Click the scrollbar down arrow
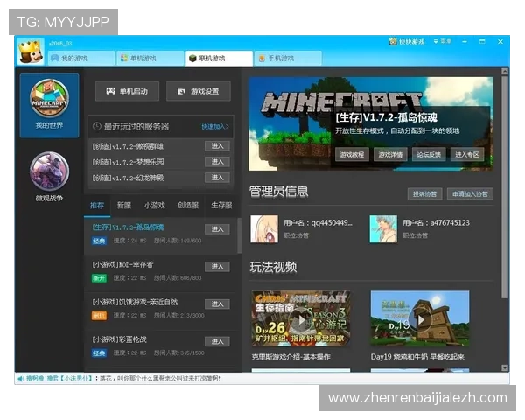Image resolution: width=525 pixels, height=420 pixels. click(x=505, y=367)
